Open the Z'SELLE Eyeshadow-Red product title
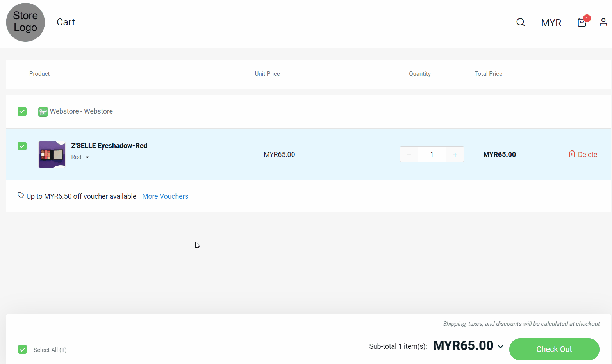The width and height of the screenshot is (612, 364). (x=109, y=146)
